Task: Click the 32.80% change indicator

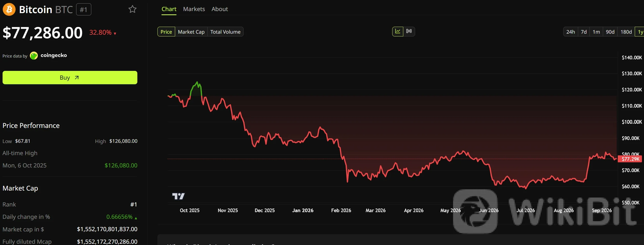Action: point(103,33)
